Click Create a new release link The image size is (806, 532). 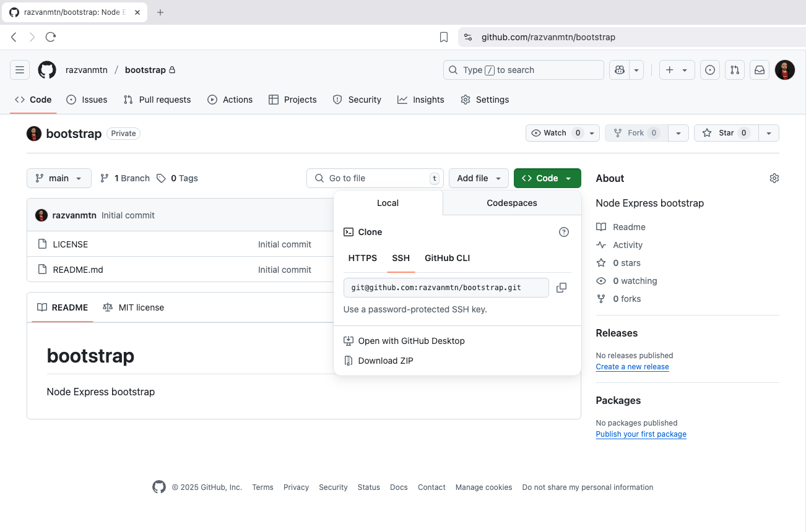[x=632, y=367]
